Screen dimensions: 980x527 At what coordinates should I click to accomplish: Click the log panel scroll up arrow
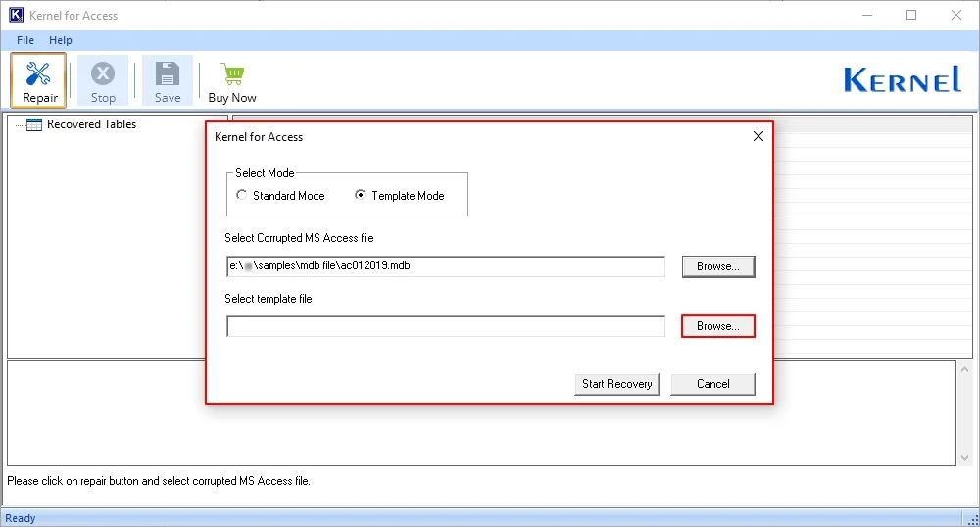(x=964, y=369)
